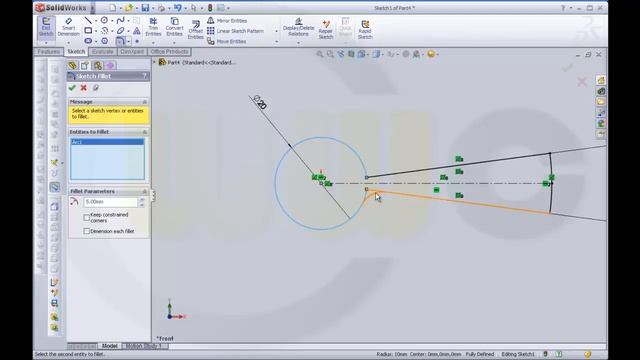640x360 pixels.
Task: Cancel the Sketch Fillet with red X
Action: coord(84,87)
